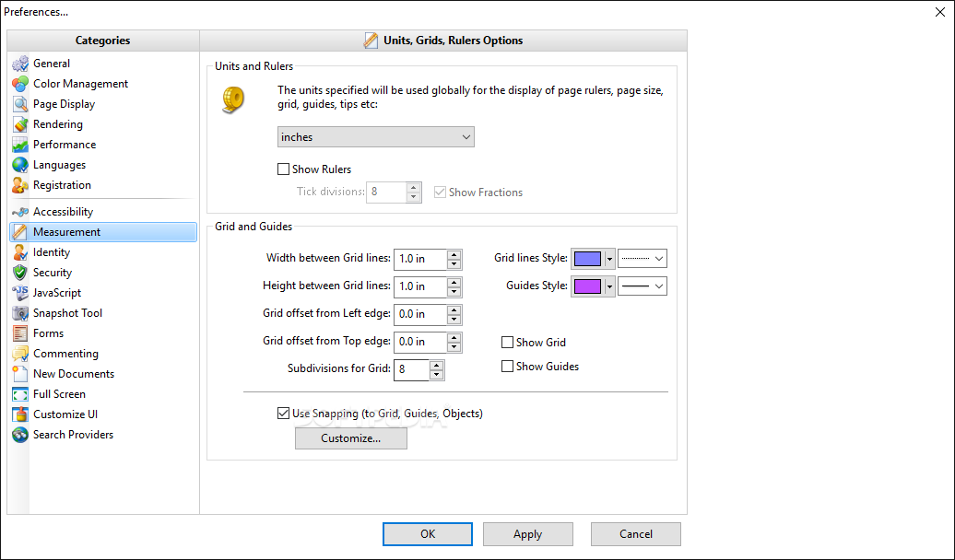Click the Tick divisions number field

pyautogui.click(x=387, y=192)
